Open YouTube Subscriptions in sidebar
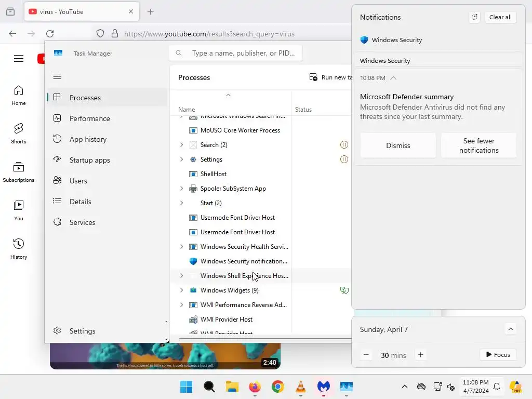Viewport: 532px width, 399px height. 19,172
